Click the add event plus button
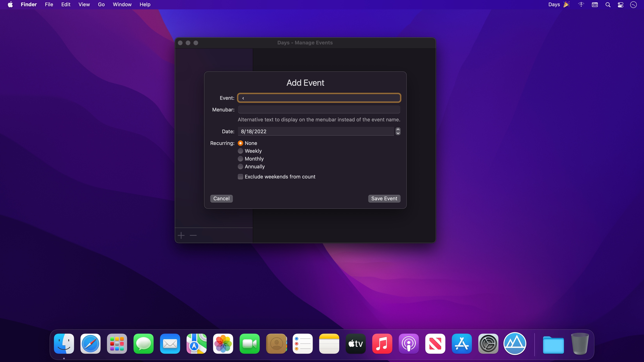The height and width of the screenshot is (362, 644). [x=181, y=235]
